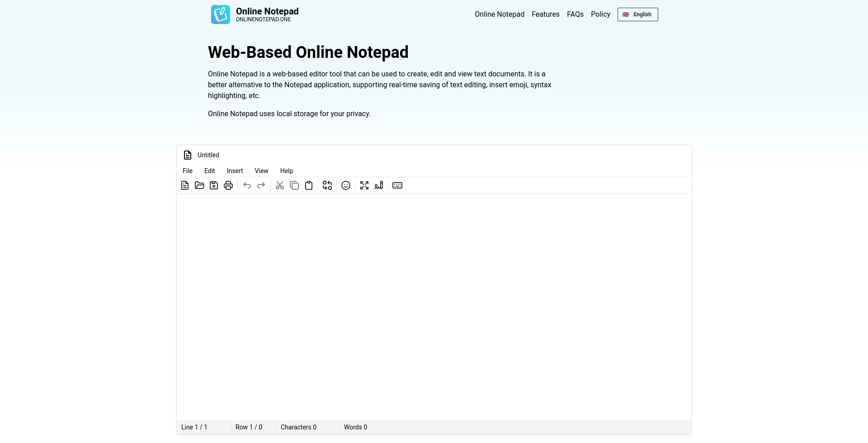Navigate to the Features page
Screen dimensions: 868x443
tap(545, 14)
